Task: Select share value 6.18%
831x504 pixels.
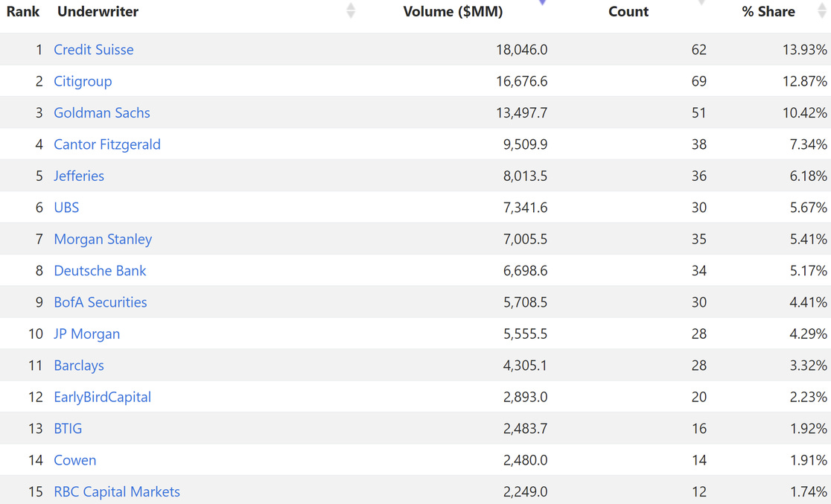Action: click(808, 176)
